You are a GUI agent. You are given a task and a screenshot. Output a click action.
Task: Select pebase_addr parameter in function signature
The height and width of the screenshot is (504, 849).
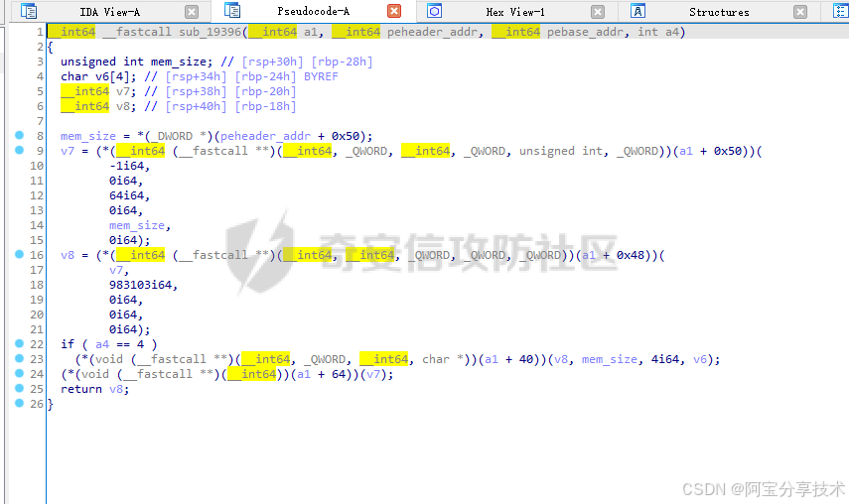coord(585,32)
